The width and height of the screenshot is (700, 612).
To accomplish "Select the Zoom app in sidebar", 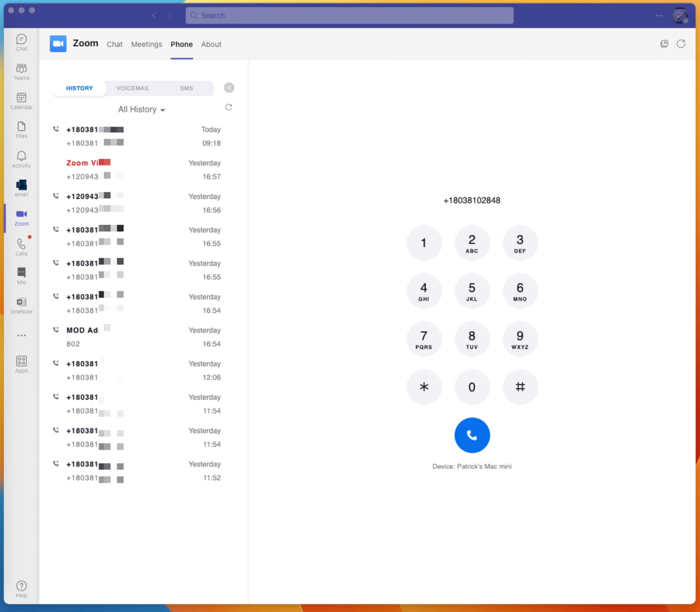I will click(21, 218).
